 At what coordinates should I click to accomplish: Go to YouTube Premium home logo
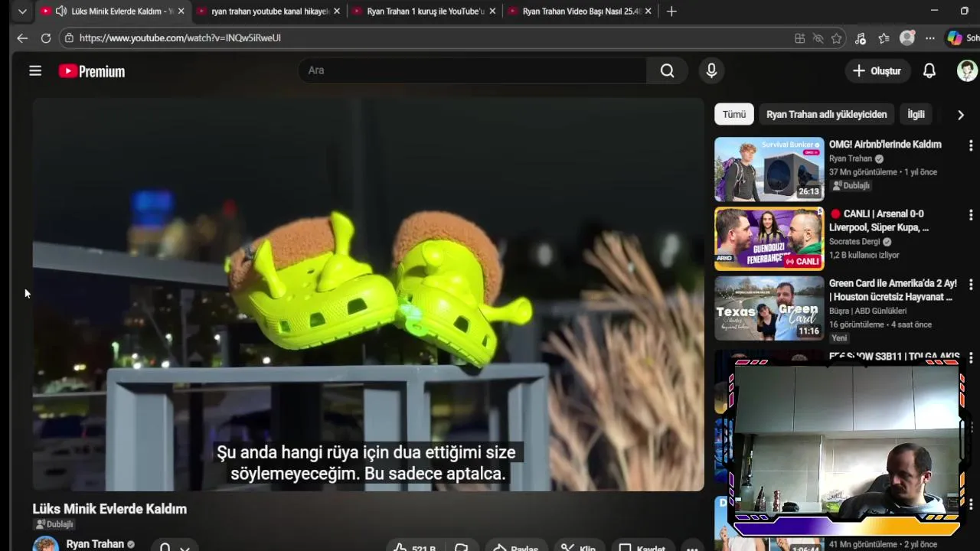[x=92, y=71]
